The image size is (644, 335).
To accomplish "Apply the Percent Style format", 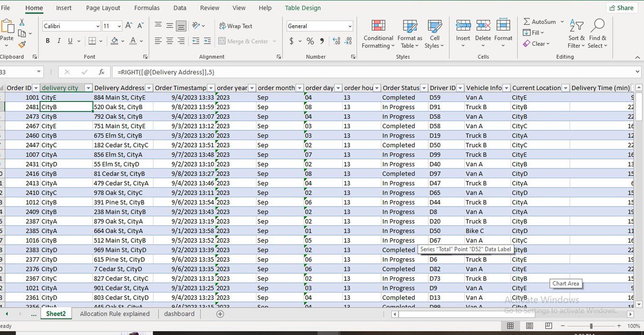I will (309, 40).
